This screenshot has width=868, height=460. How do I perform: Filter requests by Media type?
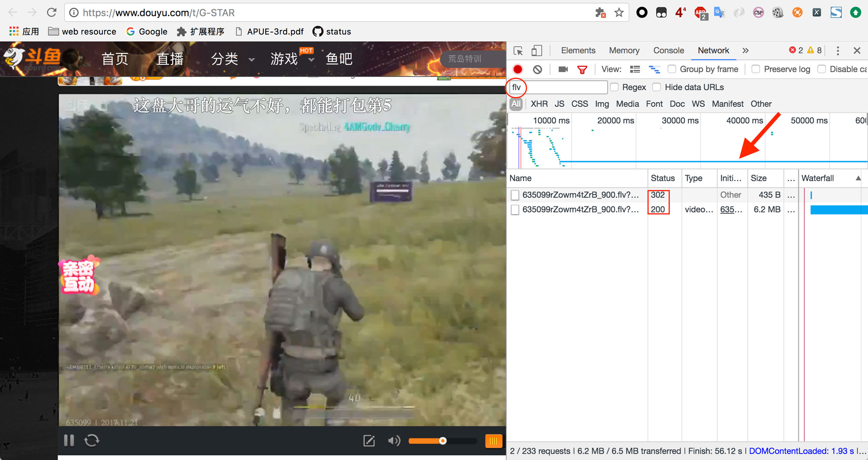628,104
